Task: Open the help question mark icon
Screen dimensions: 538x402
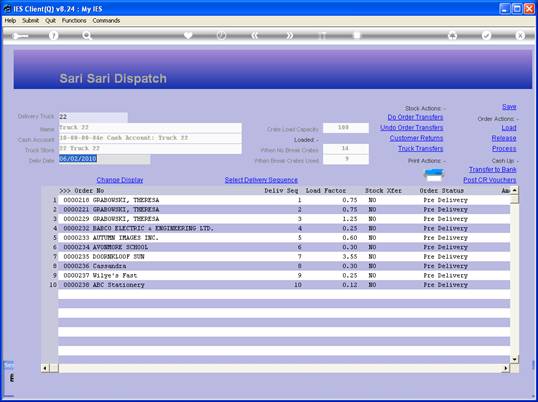Action: [53, 36]
